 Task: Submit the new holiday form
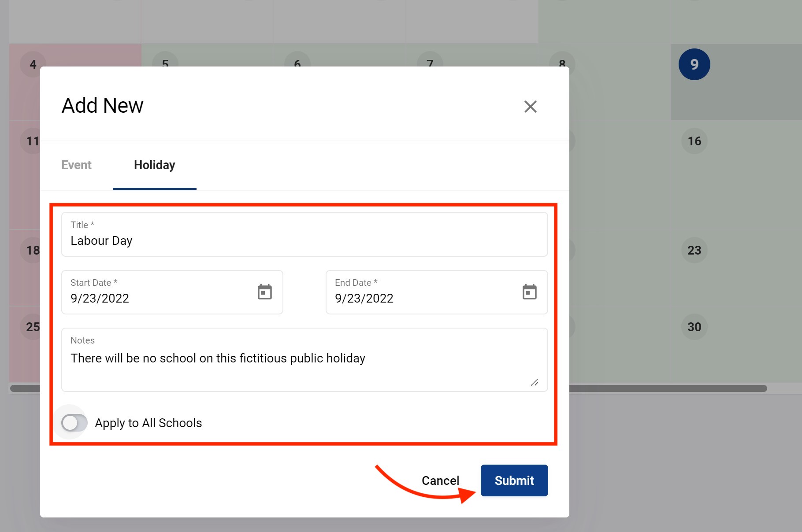click(x=514, y=480)
